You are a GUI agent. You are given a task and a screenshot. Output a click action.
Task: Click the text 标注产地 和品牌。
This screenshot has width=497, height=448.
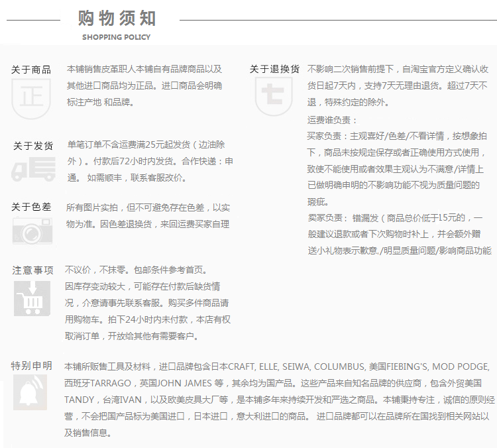pyautogui.click(x=100, y=102)
